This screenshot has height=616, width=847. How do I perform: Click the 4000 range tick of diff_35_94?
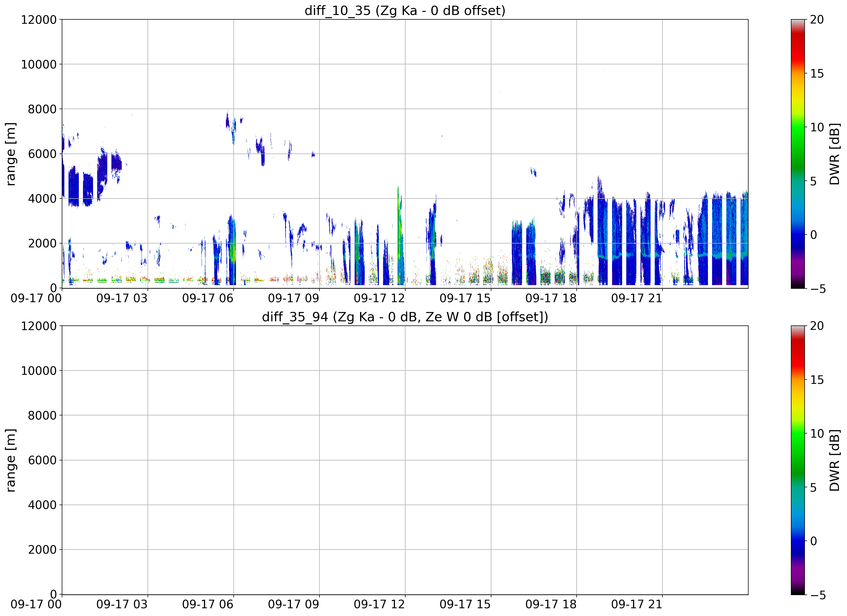[42, 505]
